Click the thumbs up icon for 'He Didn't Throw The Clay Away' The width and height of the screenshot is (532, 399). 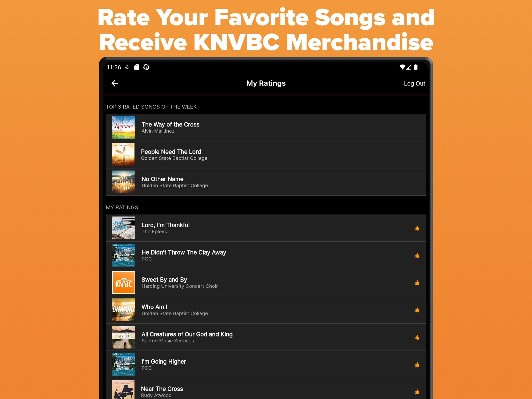(x=417, y=256)
